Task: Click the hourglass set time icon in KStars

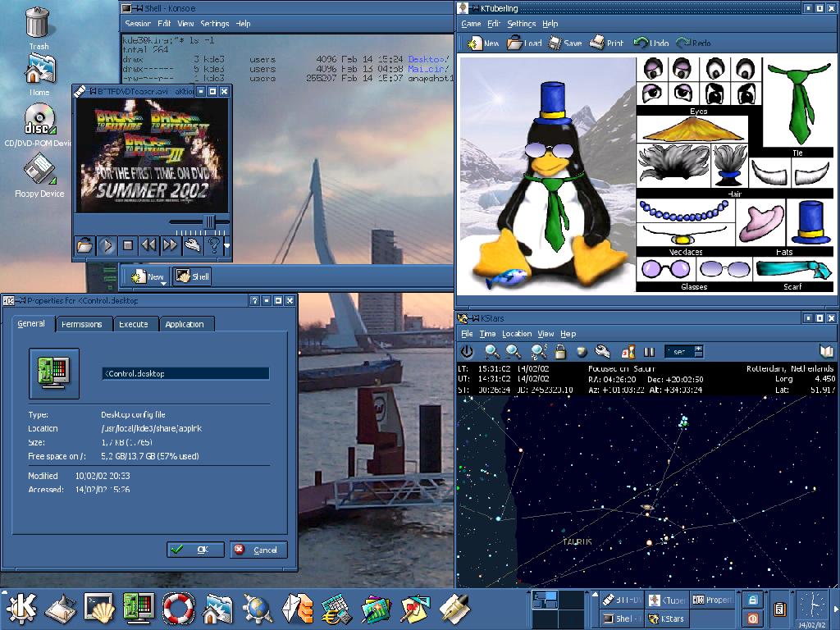Action: click(628, 351)
